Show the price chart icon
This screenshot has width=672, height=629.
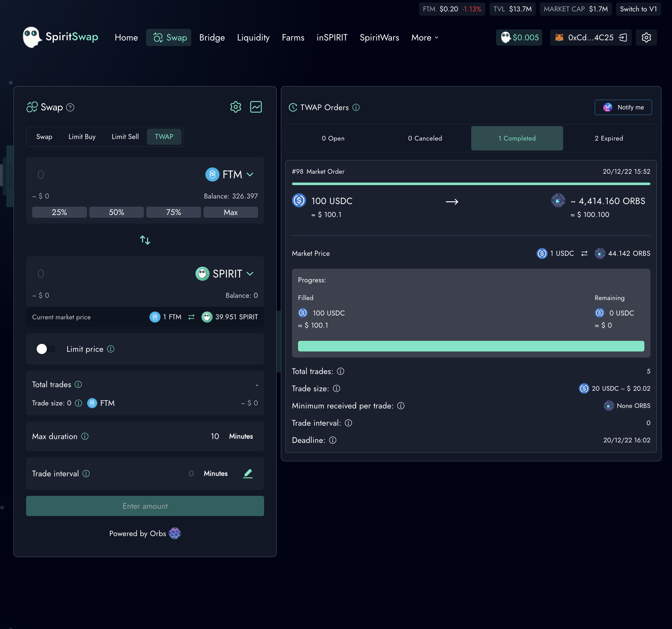click(x=256, y=107)
